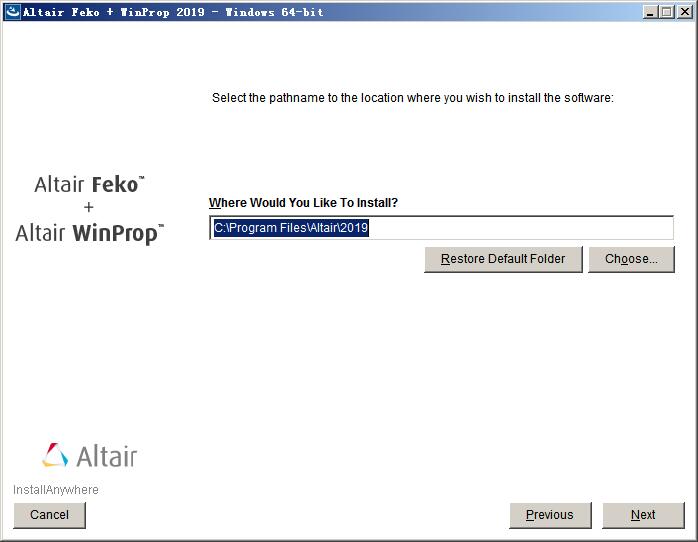Close the installer window

(x=684, y=12)
